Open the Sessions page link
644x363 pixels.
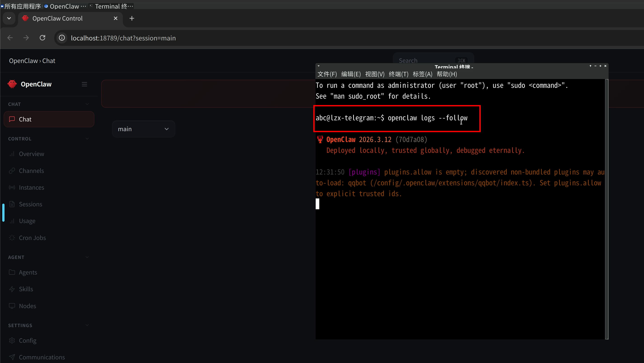point(30,204)
